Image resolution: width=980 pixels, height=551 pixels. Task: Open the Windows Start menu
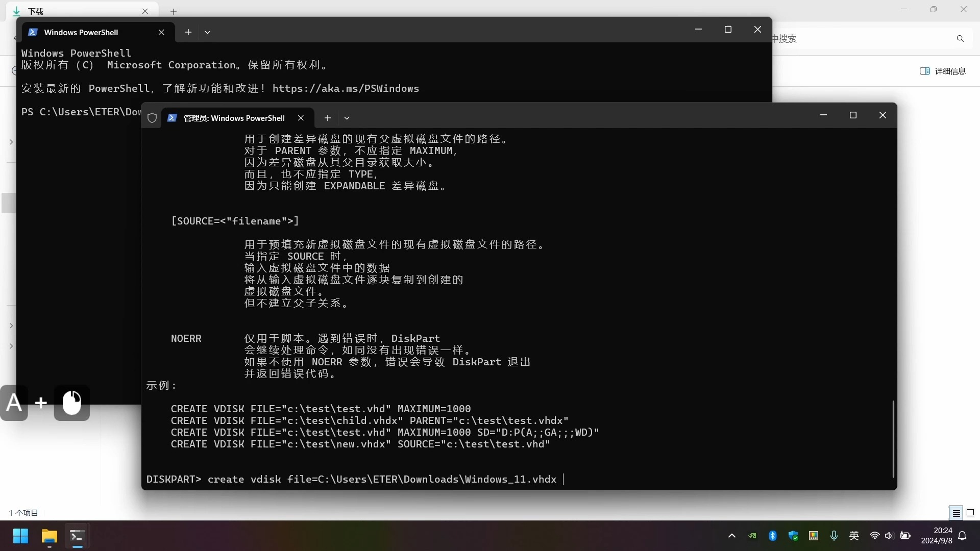point(20,536)
